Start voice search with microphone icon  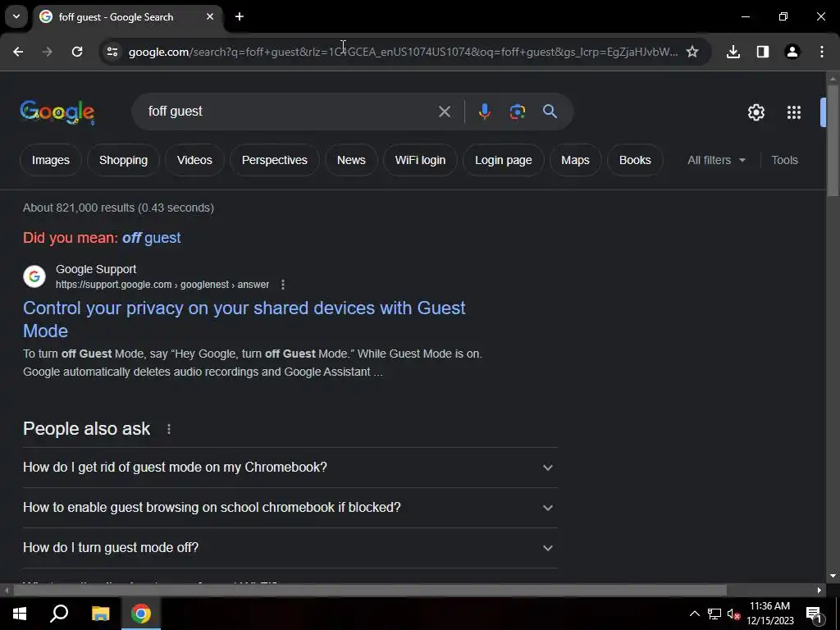point(484,112)
